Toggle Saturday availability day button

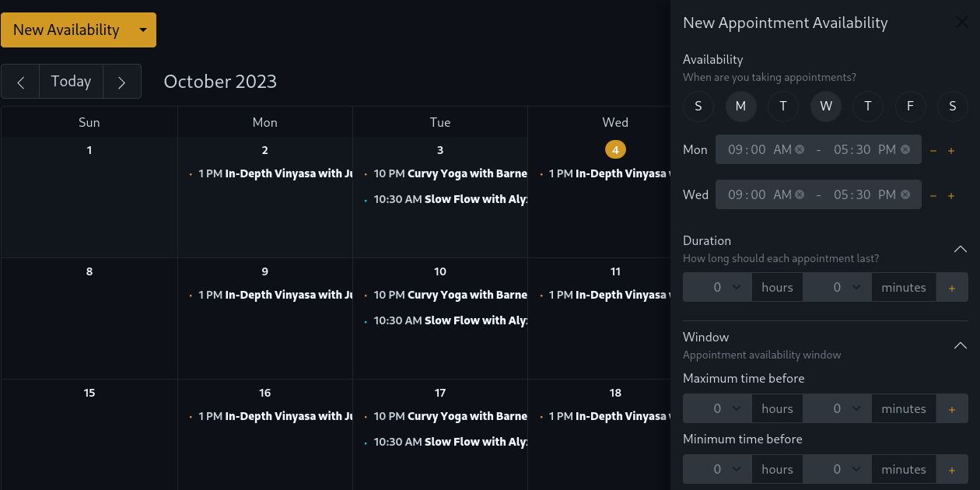coord(953,106)
